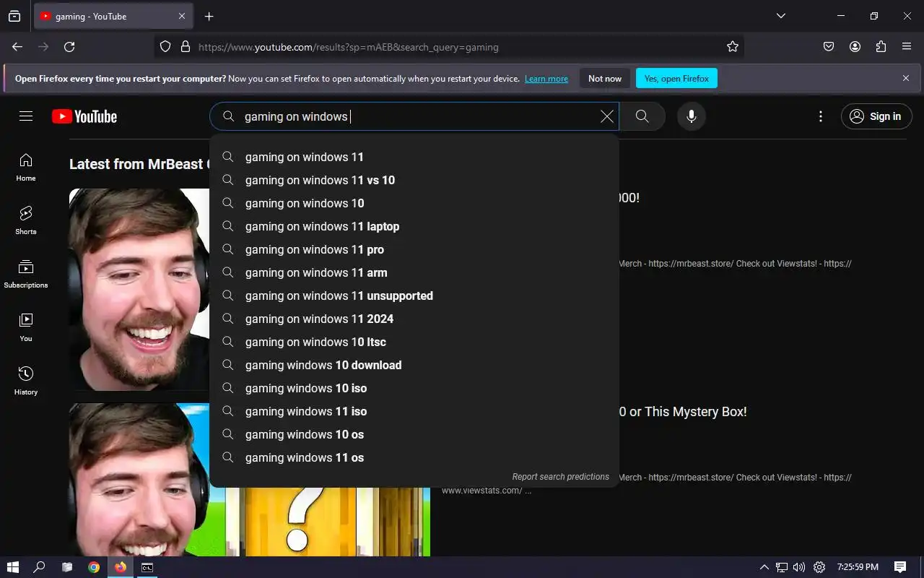Choose suggestion gaming windows 10 iso
Screen dimensions: 924x578
[x=414, y=388]
